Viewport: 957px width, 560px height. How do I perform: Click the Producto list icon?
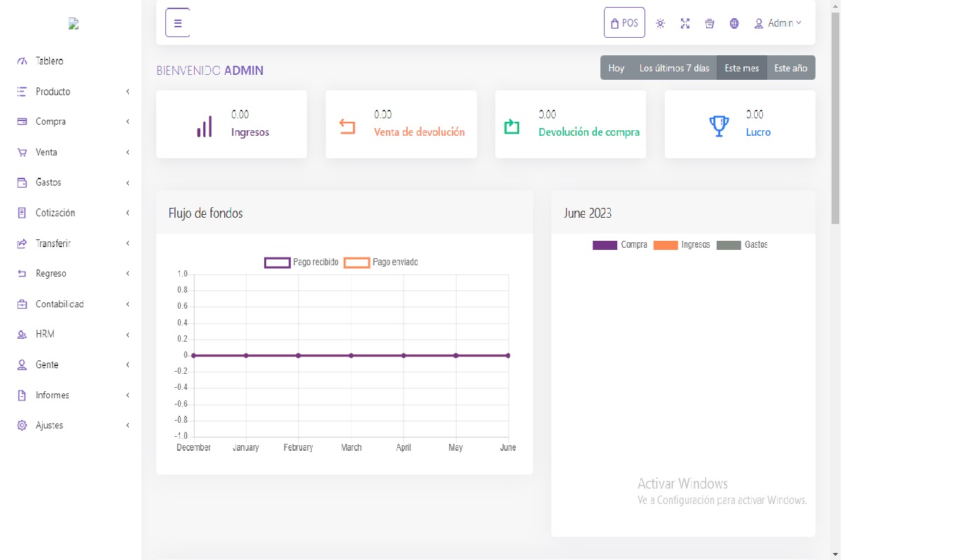(22, 92)
